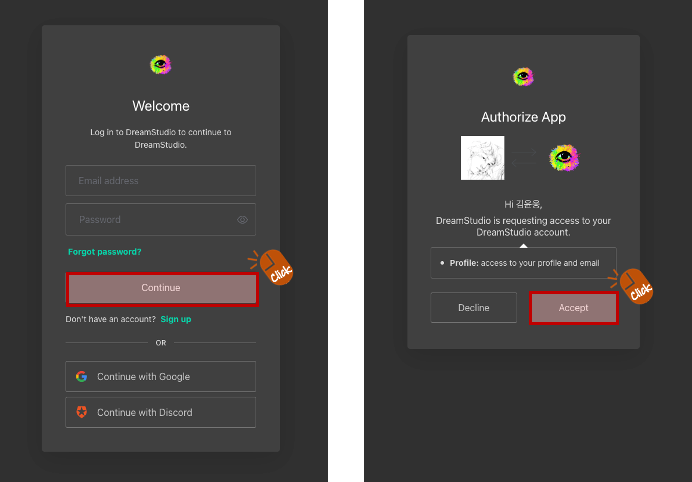Click the Authorize App heading
This screenshot has height=482, width=692.
tap(523, 117)
